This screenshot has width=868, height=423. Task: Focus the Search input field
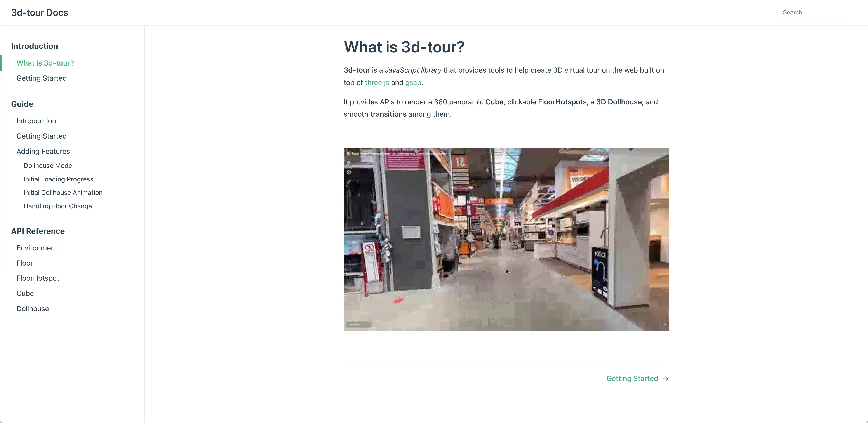pos(813,12)
